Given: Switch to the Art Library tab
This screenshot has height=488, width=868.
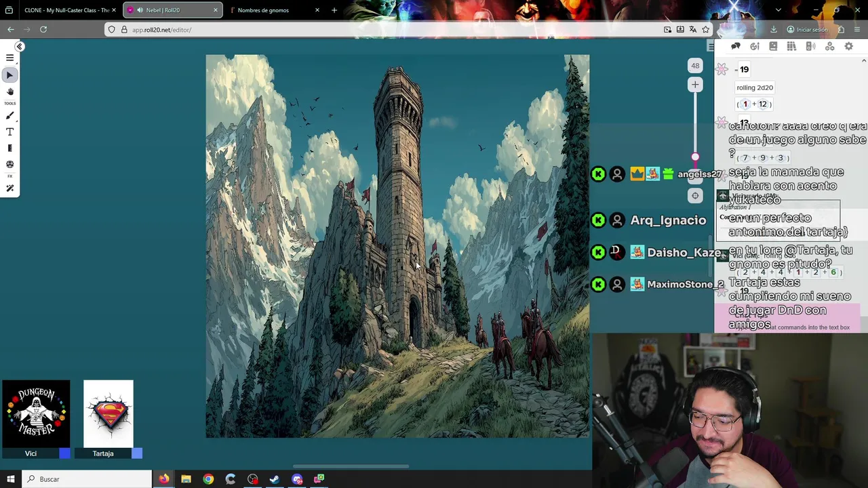Looking at the screenshot, I should tap(755, 46).
